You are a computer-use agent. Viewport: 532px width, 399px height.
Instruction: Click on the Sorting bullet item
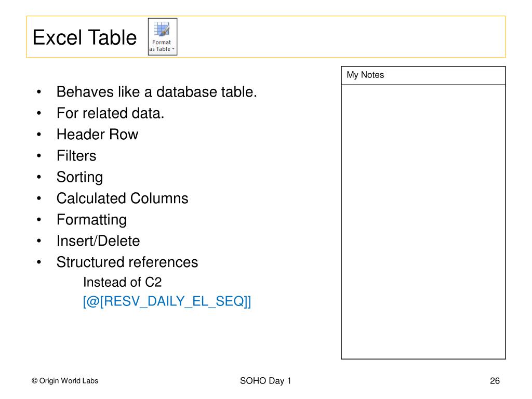[79, 177]
